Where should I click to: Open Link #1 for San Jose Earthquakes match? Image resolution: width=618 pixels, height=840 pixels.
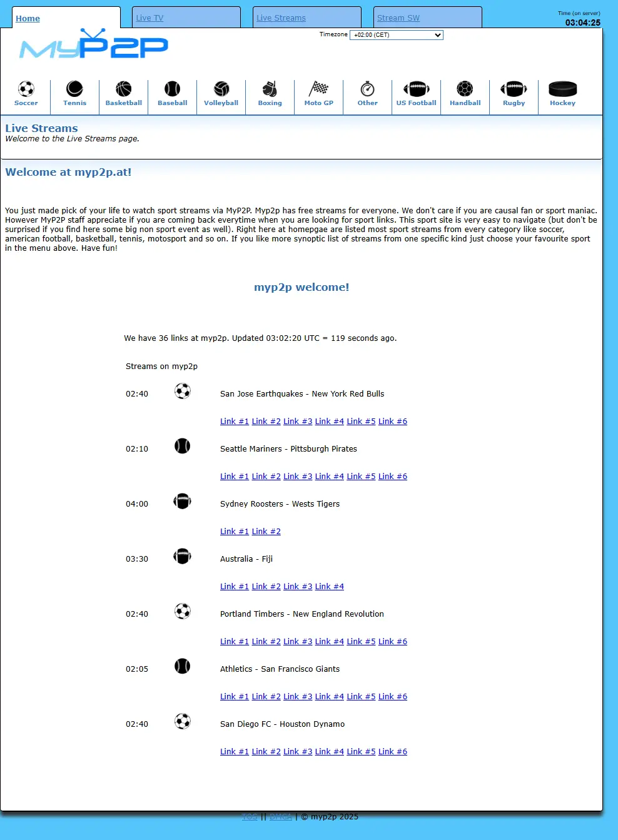pyautogui.click(x=235, y=422)
